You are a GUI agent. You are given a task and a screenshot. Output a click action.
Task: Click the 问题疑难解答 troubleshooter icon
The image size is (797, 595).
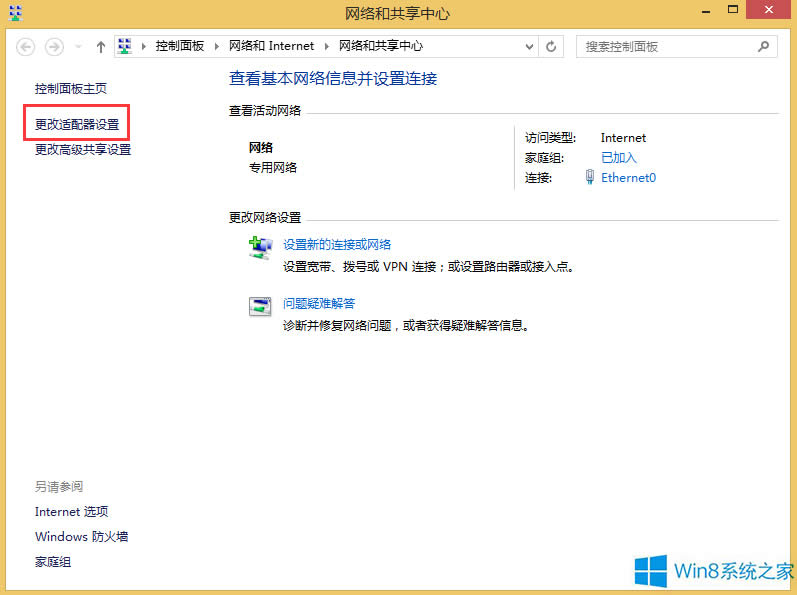coord(260,307)
